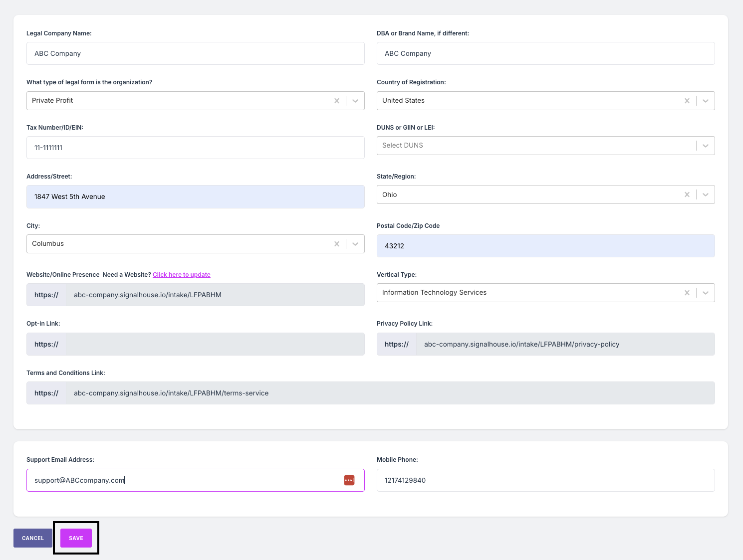Clear the Ohio state selection
This screenshot has width=743, height=560.
pos(687,194)
